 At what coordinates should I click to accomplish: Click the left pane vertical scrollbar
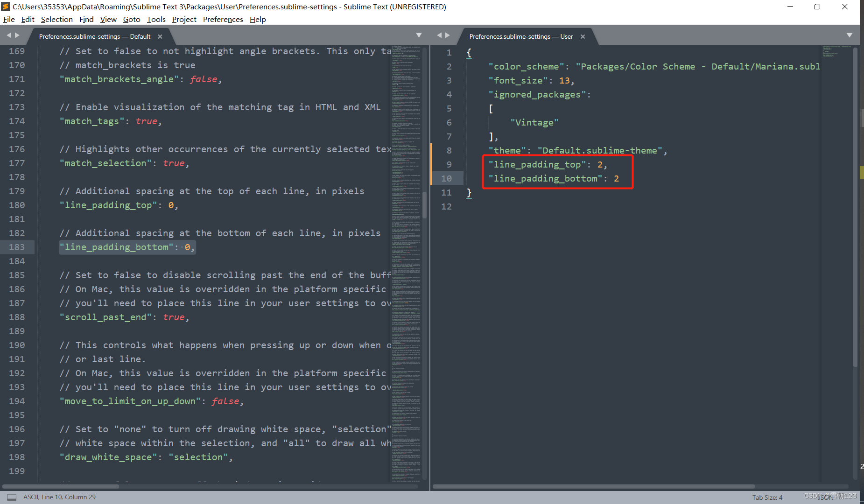[x=425, y=205]
